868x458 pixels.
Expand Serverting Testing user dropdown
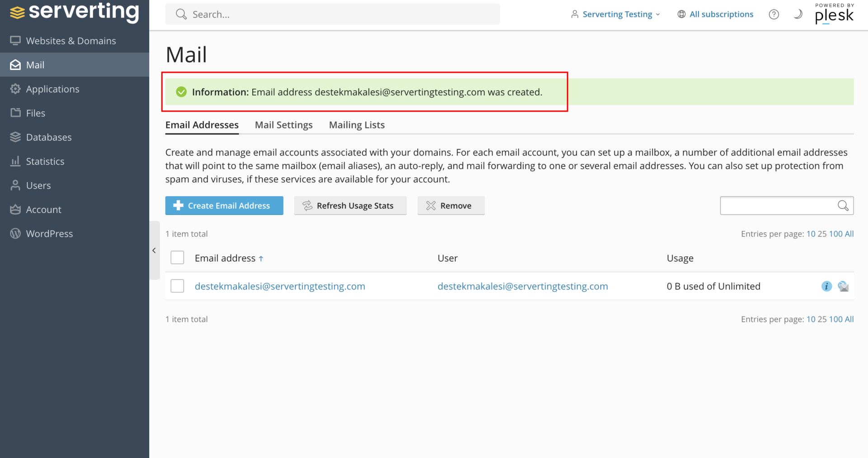(x=616, y=14)
